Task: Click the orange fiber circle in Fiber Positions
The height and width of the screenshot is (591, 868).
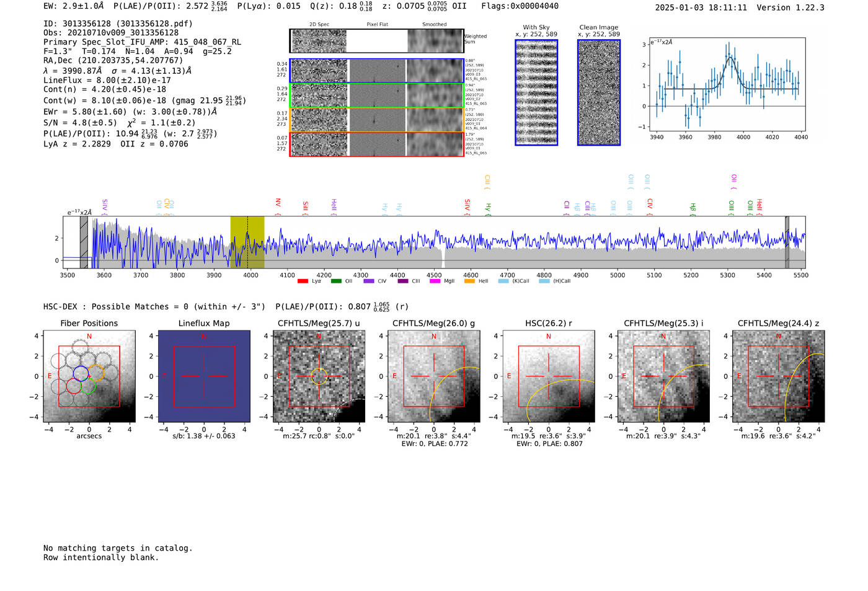Action: point(95,373)
